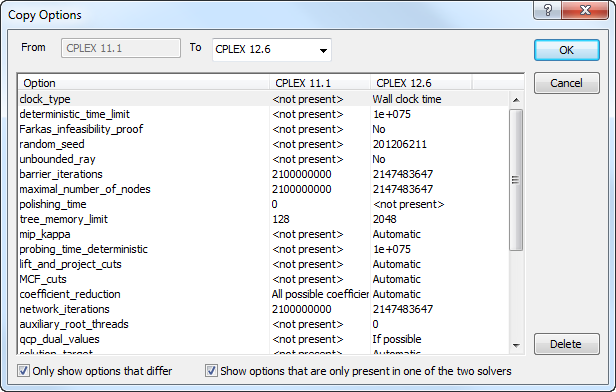Click All possible coefficients value
Screen dimensions: 616x392
pos(320,294)
